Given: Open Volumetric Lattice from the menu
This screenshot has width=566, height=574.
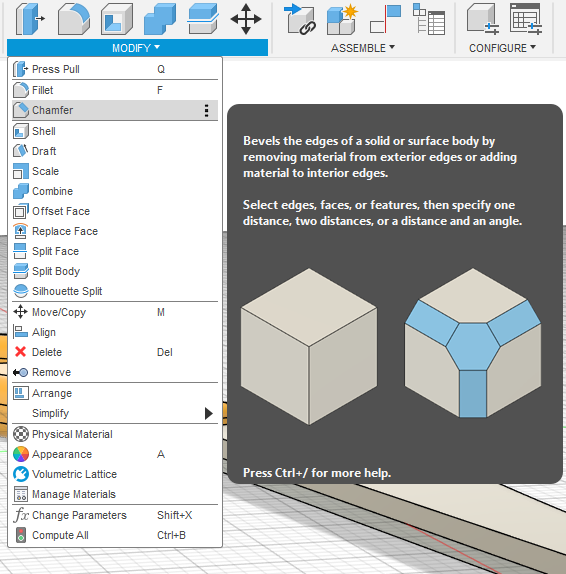Looking at the screenshot, I should 115,474.
